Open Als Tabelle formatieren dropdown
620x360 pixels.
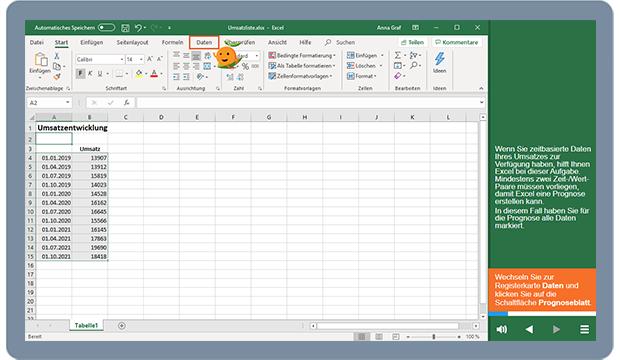click(x=302, y=66)
